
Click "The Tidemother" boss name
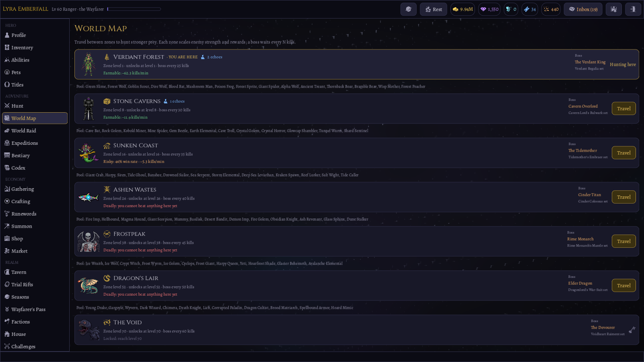(x=582, y=150)
